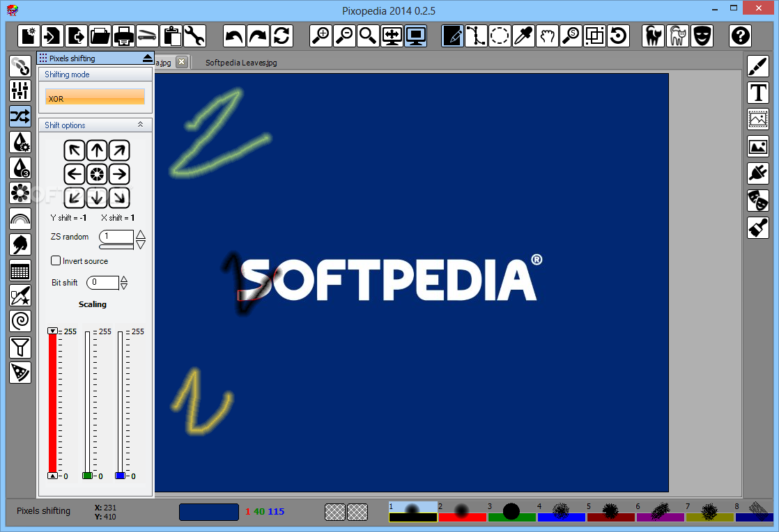Undo with the left curved arrow
The height and width of the screenshot is (532, 779).
point(234,36)
